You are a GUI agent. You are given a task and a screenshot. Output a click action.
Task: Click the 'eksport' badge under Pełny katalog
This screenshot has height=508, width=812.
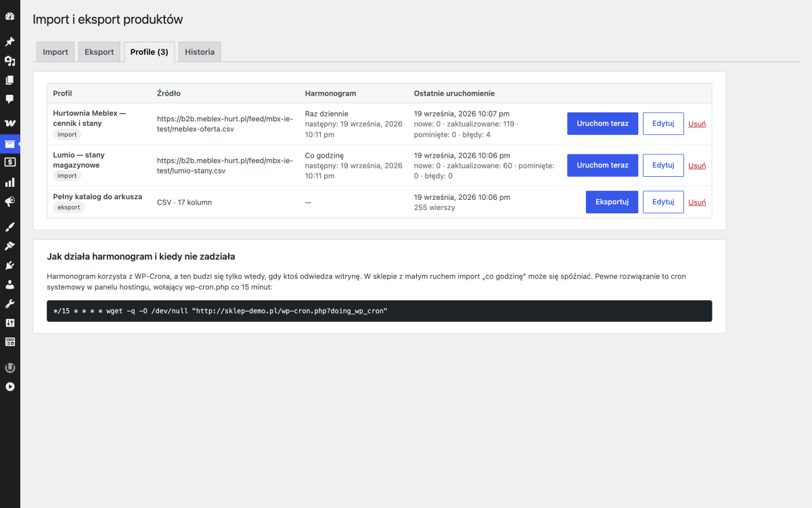tap(69, 207)
